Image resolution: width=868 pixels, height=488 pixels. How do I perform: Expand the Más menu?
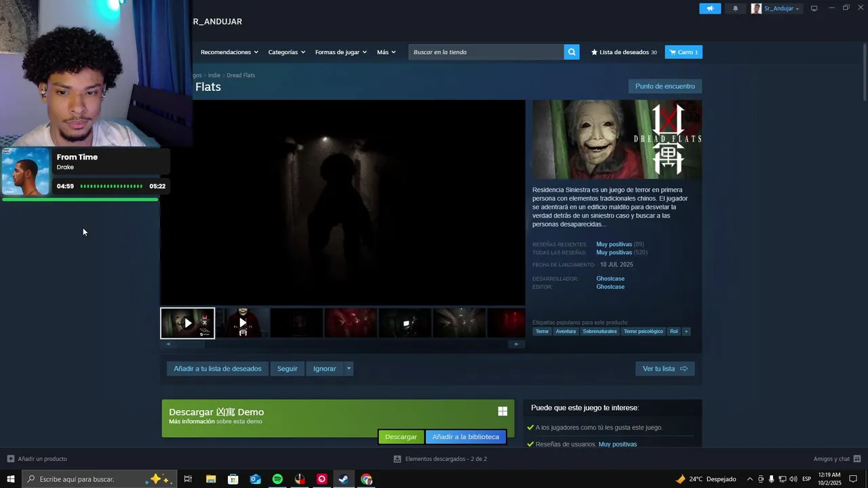tap(386, 52)
